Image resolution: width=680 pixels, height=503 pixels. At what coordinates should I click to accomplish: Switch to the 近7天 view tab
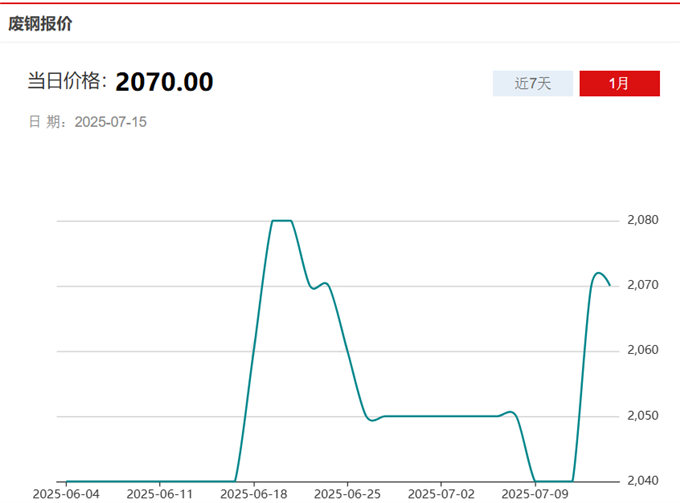[x=533, y=83]
